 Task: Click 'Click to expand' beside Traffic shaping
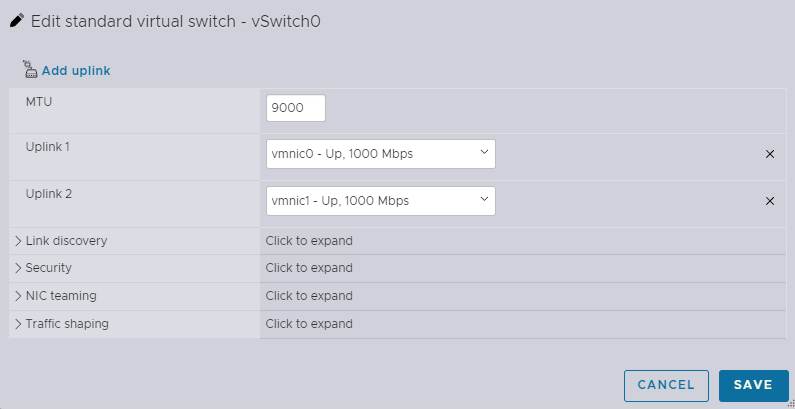(309, 324)
